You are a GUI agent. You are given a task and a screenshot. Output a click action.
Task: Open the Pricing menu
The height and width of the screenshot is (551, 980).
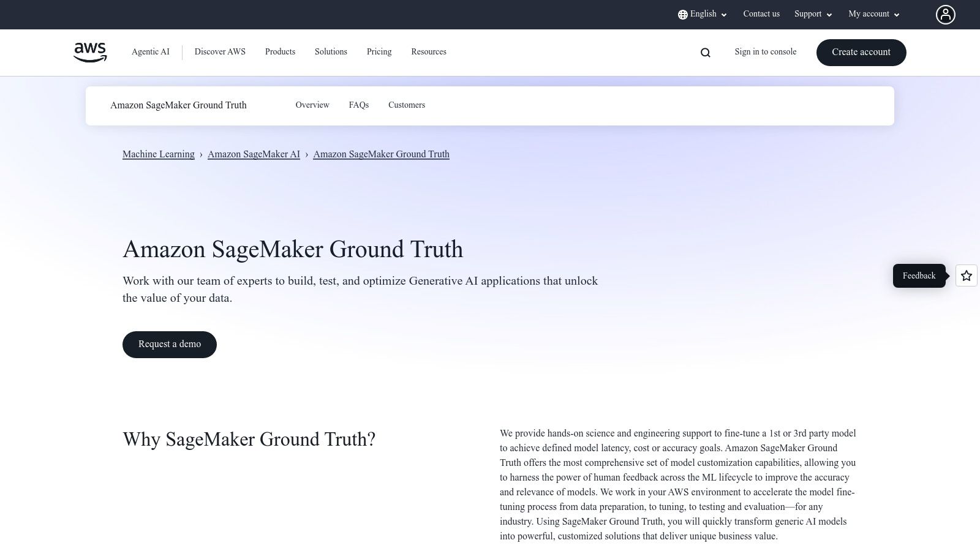pyautogui.click(x=379, y=52)
